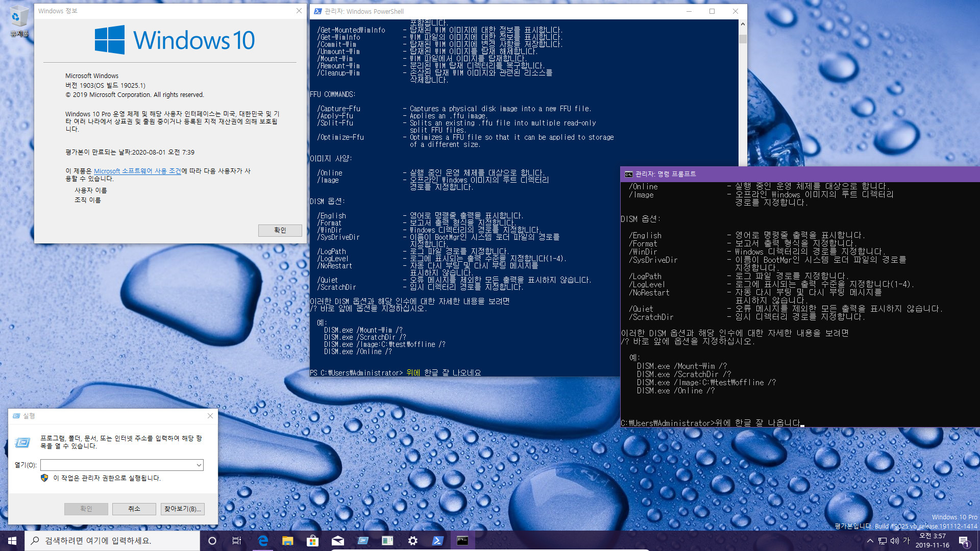
Task: Select the Run dialog taskbar icon
Action: coord(362,541)
